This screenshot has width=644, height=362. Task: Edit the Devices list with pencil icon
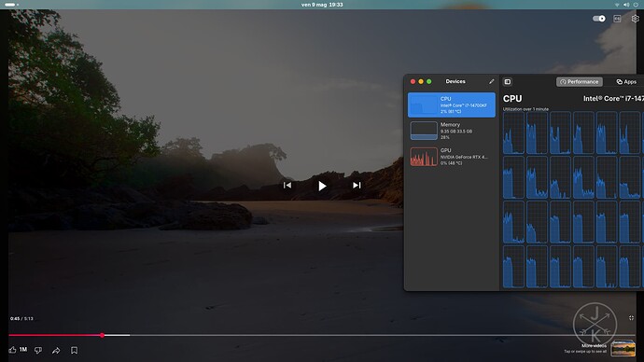[491, 82]
